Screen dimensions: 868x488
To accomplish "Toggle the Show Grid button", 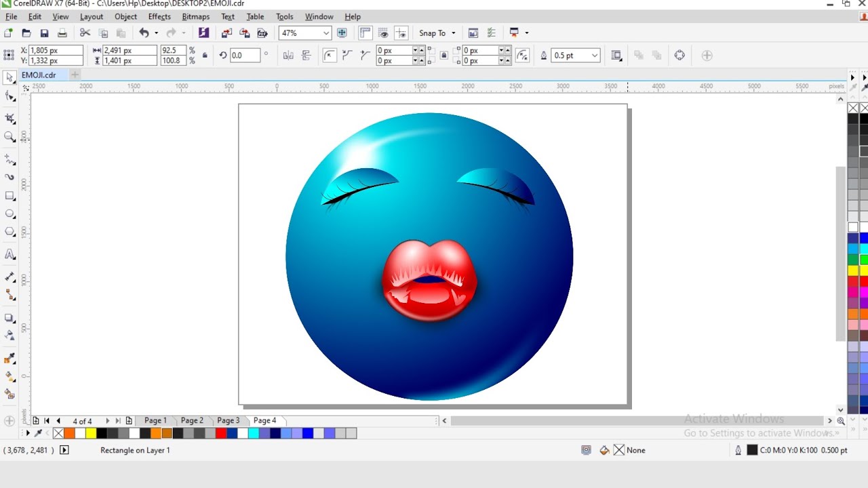I will click(384, 33).
